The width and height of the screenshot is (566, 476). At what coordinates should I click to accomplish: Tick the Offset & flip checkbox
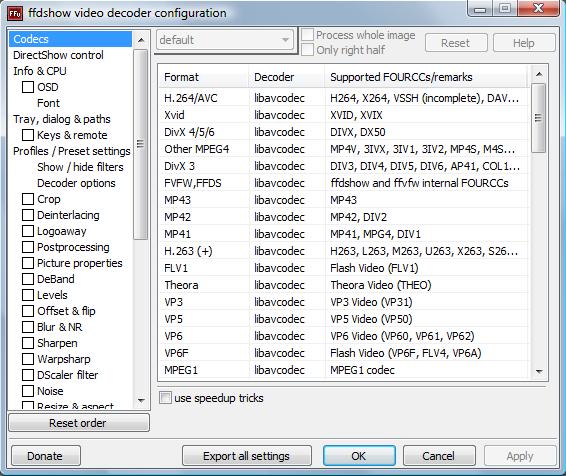point(28,311)
